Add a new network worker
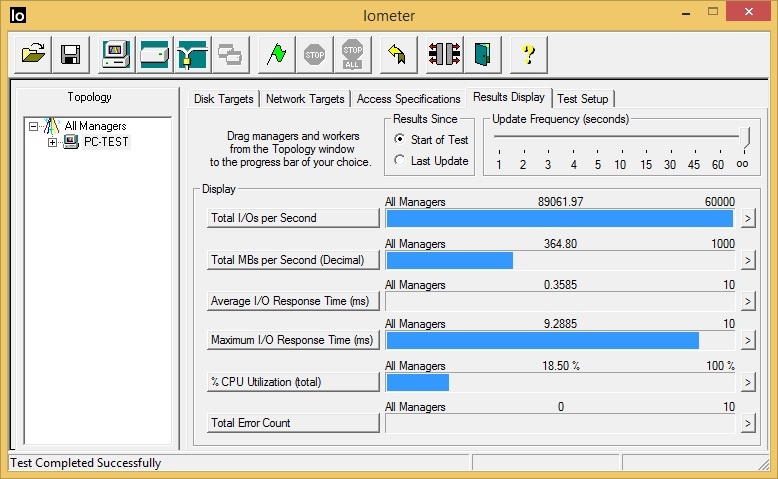Image resolution: width=778 pixels, height=479 pixels. click(192, 55)
